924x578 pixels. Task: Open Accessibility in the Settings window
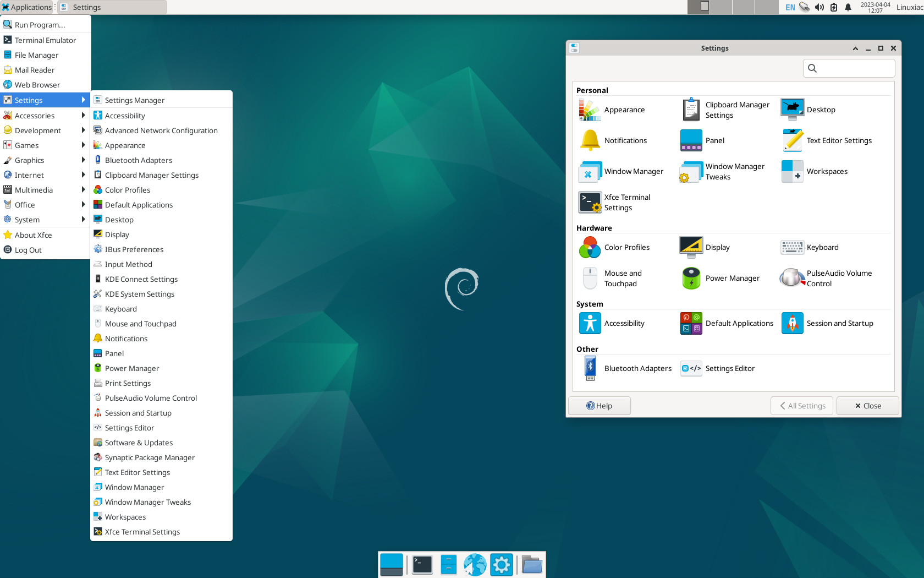click(x=612, y=324)
